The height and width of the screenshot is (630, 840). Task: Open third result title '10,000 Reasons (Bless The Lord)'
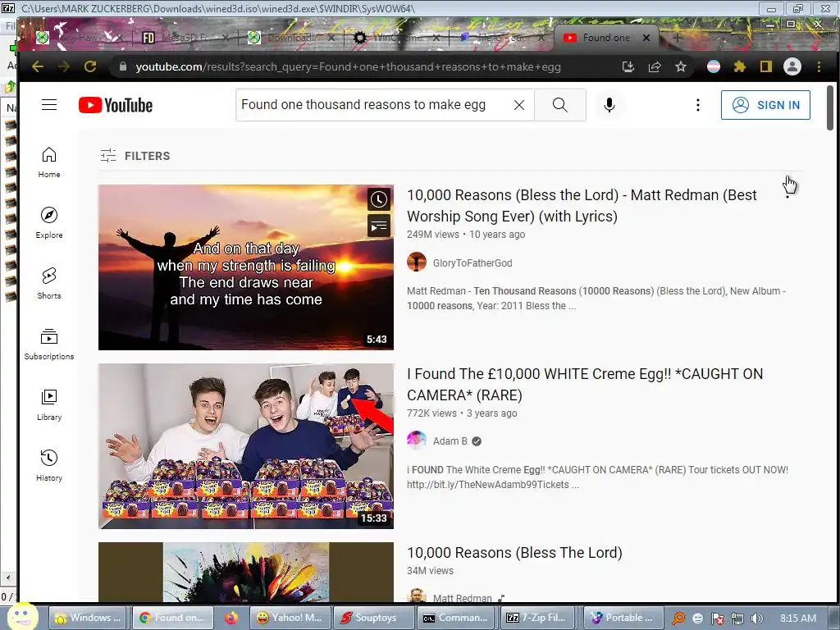click(514, 553)
